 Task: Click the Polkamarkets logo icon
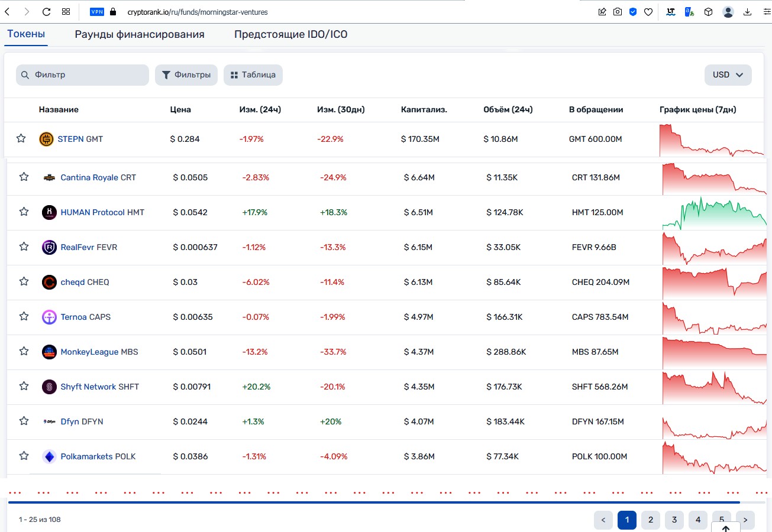(x=49, y=456)
